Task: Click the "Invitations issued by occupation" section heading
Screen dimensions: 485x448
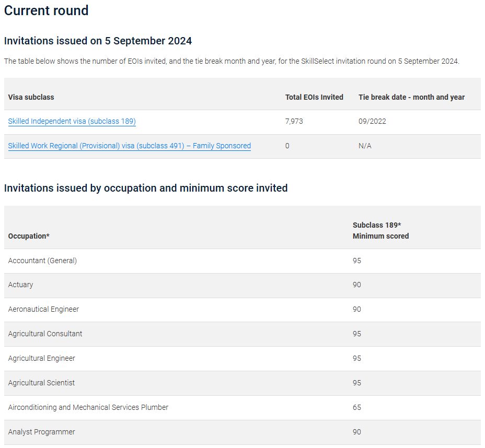Action: coord(146,188)
